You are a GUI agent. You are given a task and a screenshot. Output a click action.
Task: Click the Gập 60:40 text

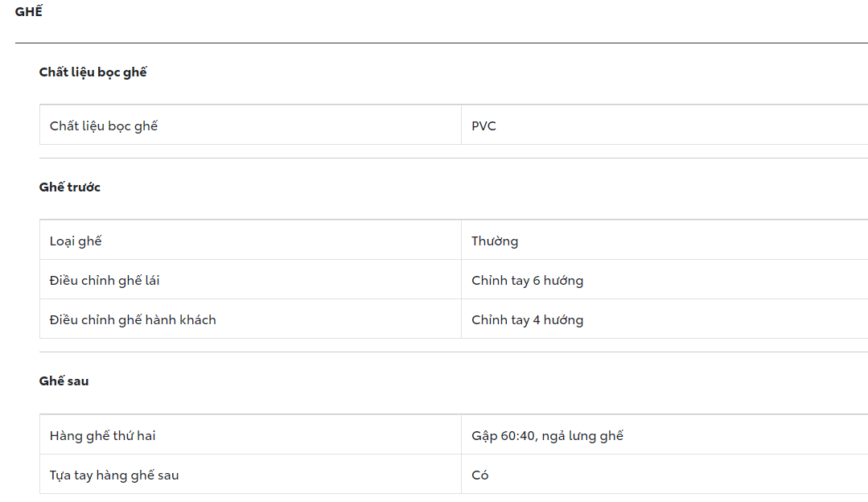tap(504, 436)
